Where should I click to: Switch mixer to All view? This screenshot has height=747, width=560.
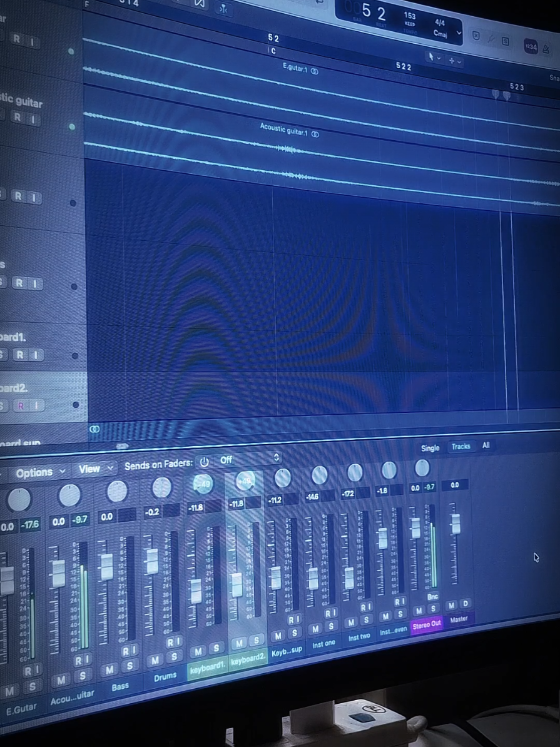tap(486, 445)
